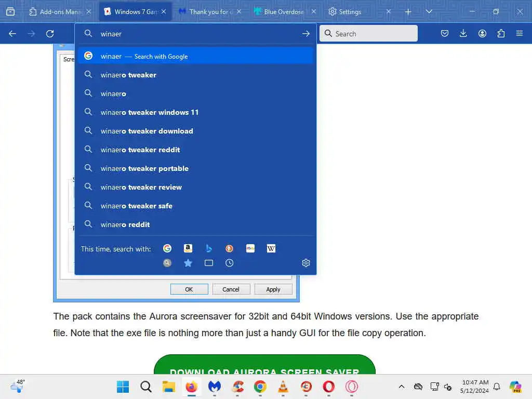Close the Add-ons Manager tab
Image resolution: width=532 pixels, height=399 pixels.
[x=89, y=11]
